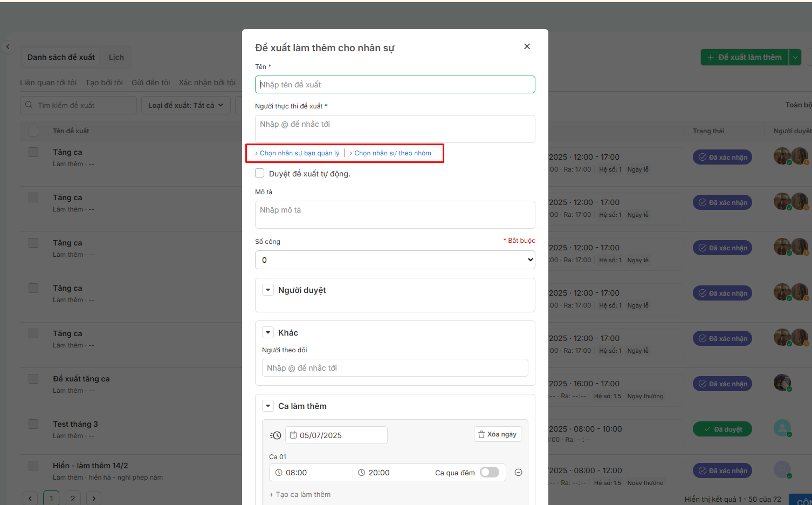Viewport: 812px width, 505px height.
Task: Click the Tìm kiếm đề xuất search box
Action: (79, 105)
